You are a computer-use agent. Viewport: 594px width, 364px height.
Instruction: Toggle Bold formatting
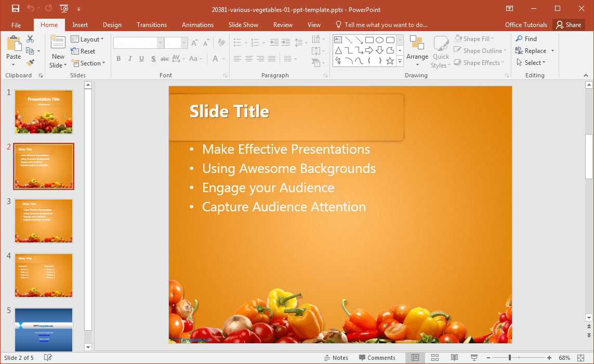tap(118, 59)
